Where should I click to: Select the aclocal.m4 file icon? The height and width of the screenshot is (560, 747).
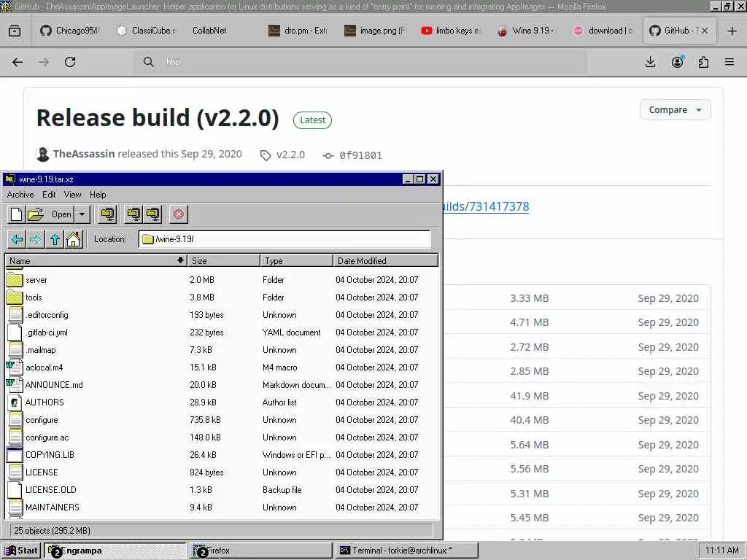click(15, 367)
